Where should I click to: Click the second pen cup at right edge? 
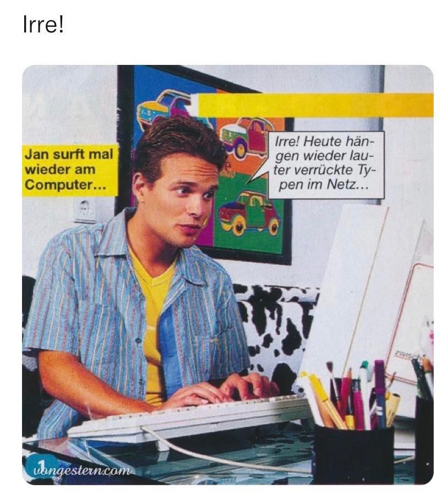point(424,440)
